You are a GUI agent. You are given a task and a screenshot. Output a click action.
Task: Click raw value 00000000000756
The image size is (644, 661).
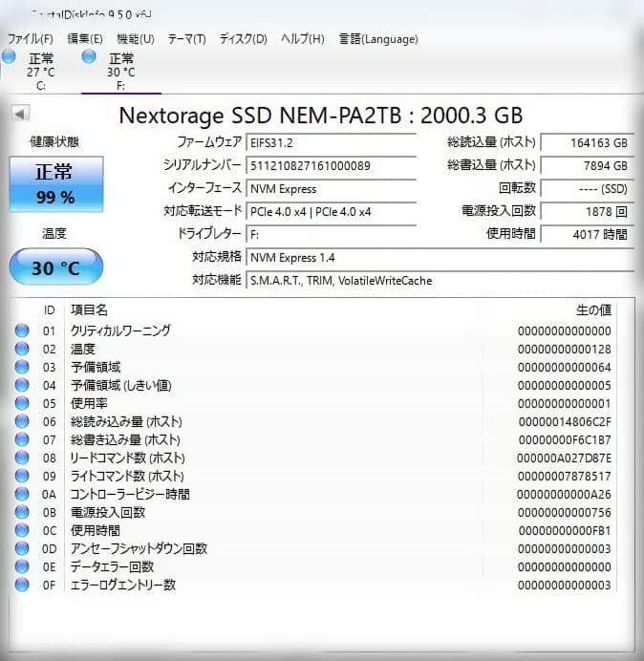tap(565, 512)
